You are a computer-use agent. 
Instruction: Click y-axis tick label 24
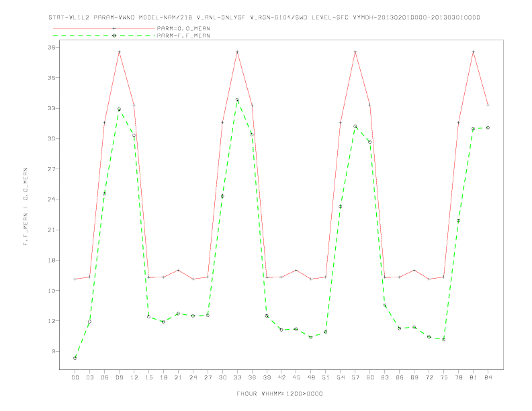tap(52, 199)
